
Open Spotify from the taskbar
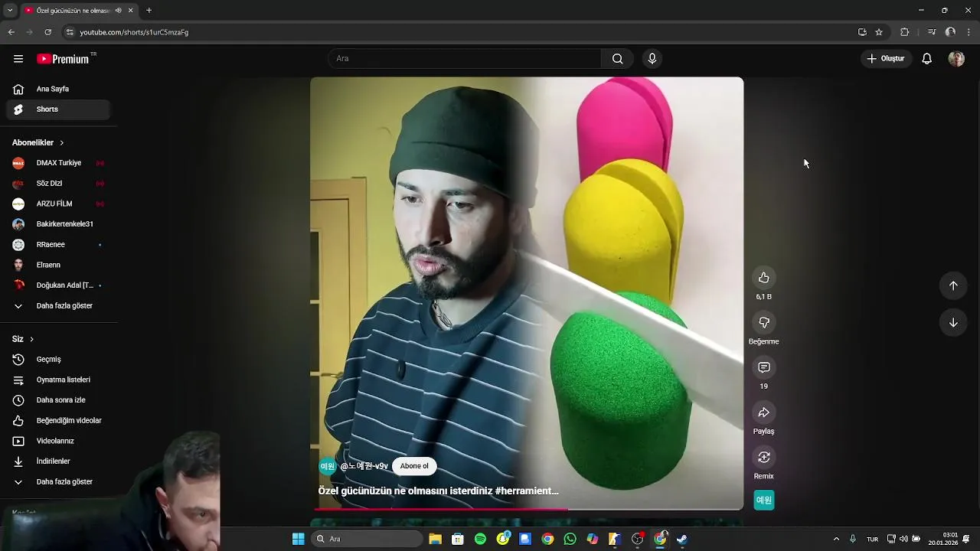(480, 539)
